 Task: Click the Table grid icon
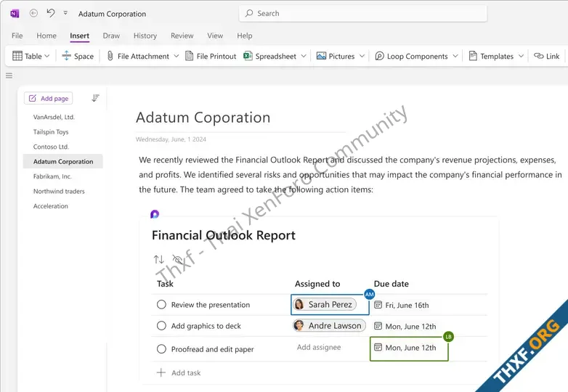click(x=17, y=56)
